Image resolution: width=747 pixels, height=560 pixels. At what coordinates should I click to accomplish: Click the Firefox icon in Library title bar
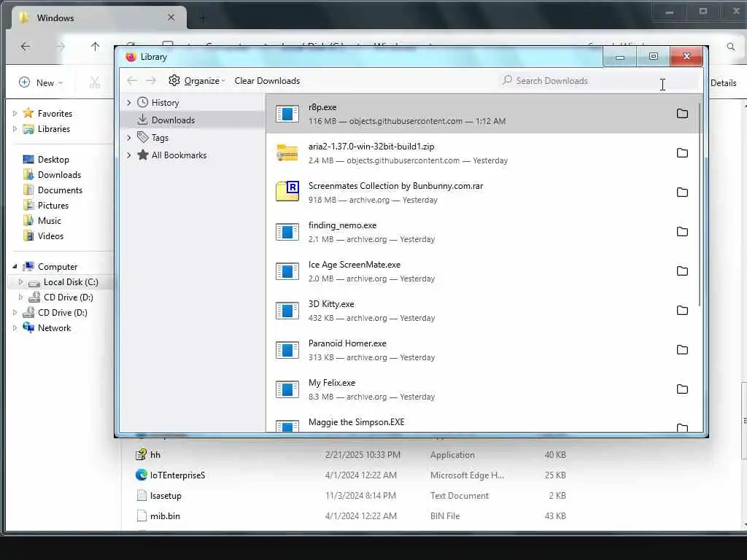click(131, 57)
